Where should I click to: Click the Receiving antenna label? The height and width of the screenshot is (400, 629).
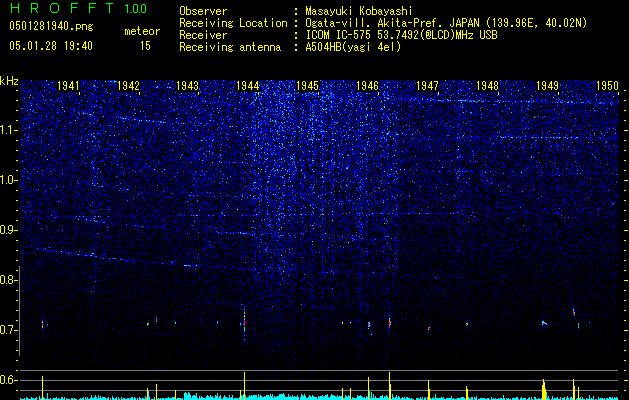click(x=230, y=47)
